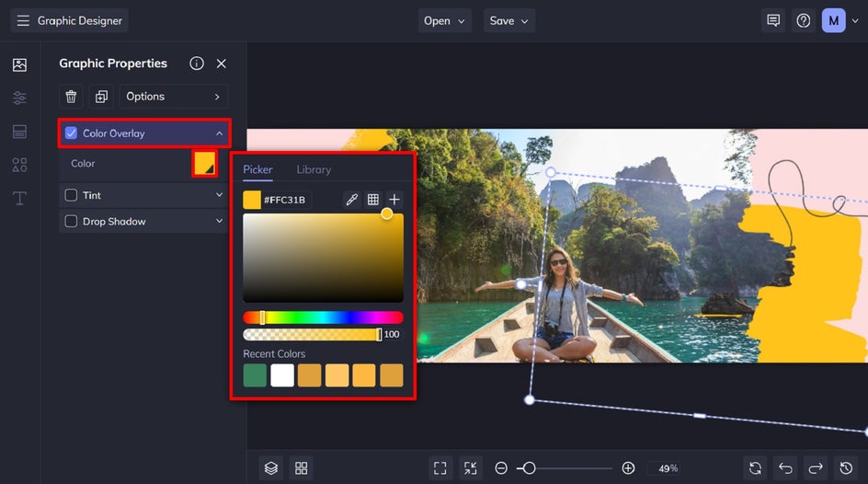Duplicate the selected graphic
The image size is (868, 484).
coord(101,97)
